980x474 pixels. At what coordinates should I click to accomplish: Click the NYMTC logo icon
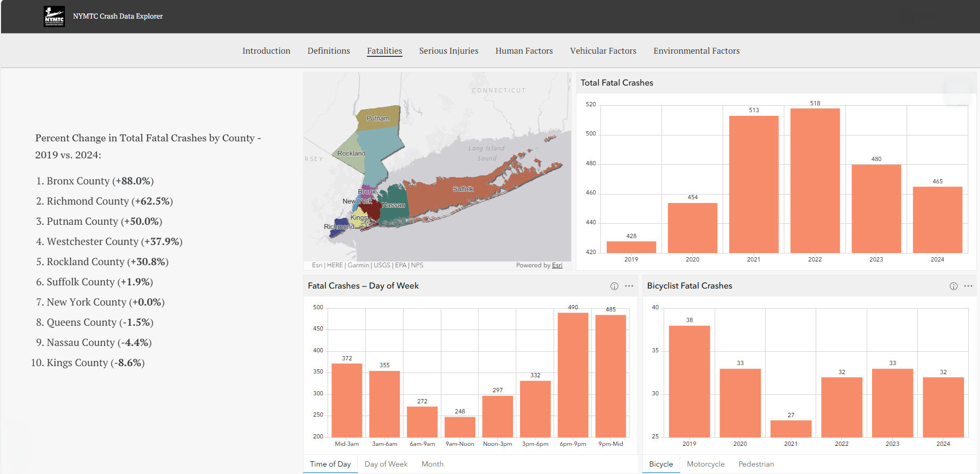54,16
